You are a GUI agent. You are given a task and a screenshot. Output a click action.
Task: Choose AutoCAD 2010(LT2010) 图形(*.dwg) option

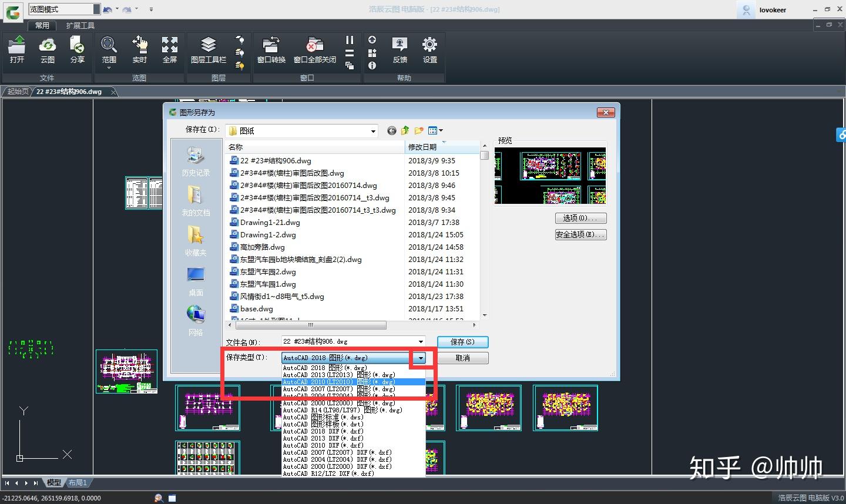coord(353,382)
